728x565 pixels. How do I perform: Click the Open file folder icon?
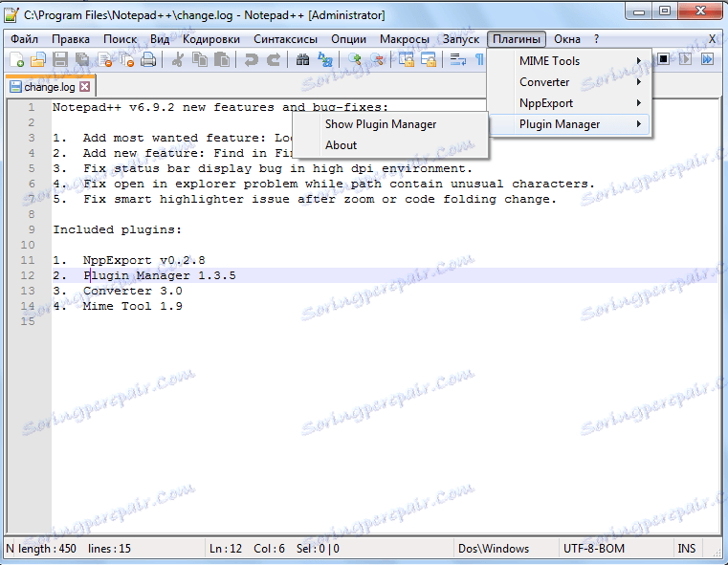(38, 60)
